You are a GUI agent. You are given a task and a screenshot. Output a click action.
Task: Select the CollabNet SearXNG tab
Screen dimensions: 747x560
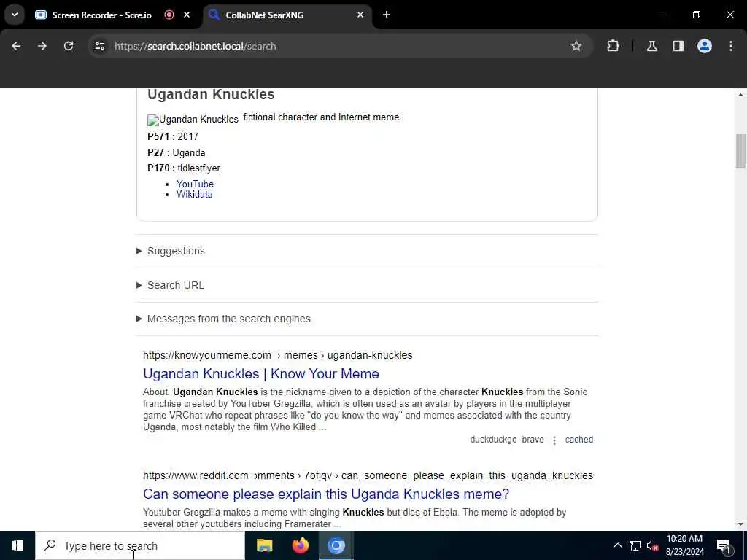coord(264,15)
